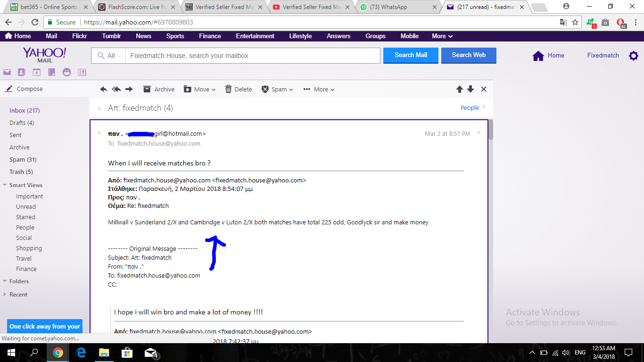Open the Spam (31) folder

click(23, 159)
